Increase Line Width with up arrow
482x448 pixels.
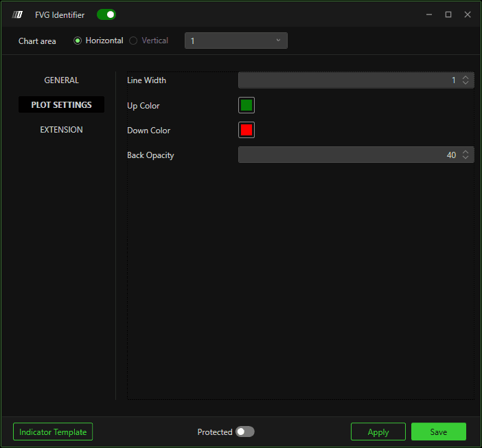[x=466, y=78]
